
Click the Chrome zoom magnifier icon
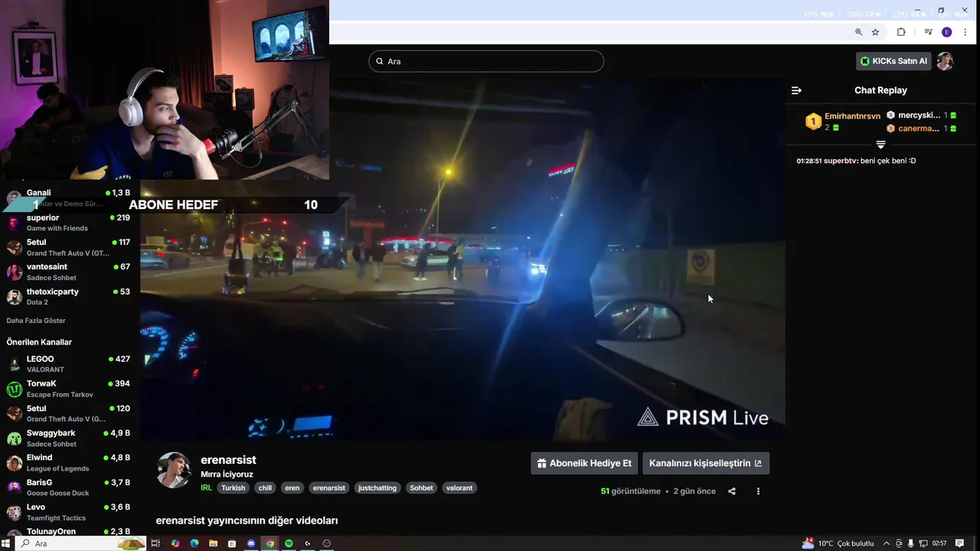pos(858,32)
